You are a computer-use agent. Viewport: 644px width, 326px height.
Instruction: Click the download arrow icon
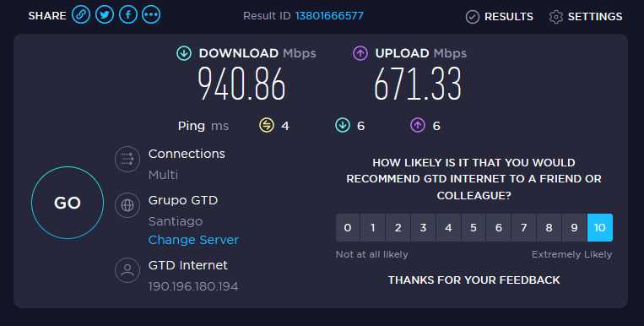click(x=184, y=53)
